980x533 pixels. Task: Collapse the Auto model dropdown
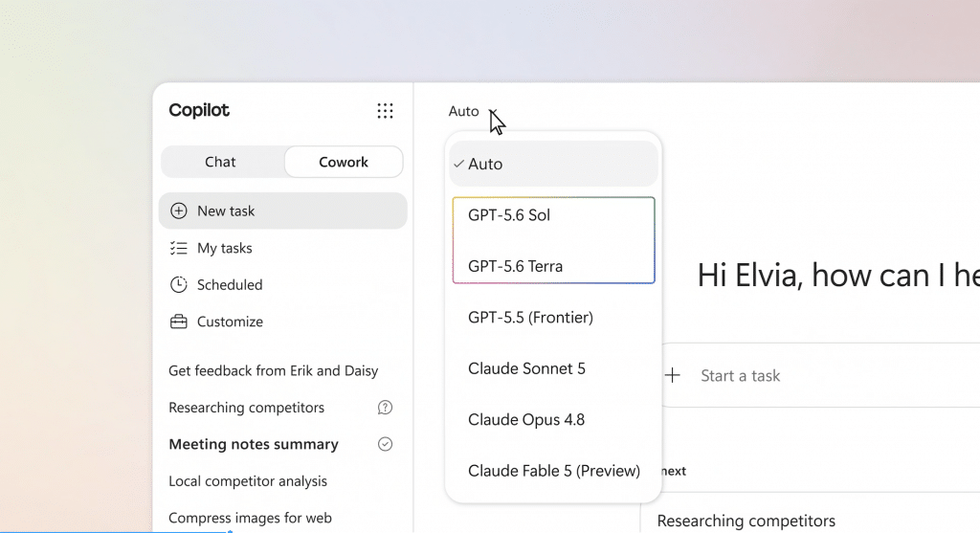pos(472,111)
